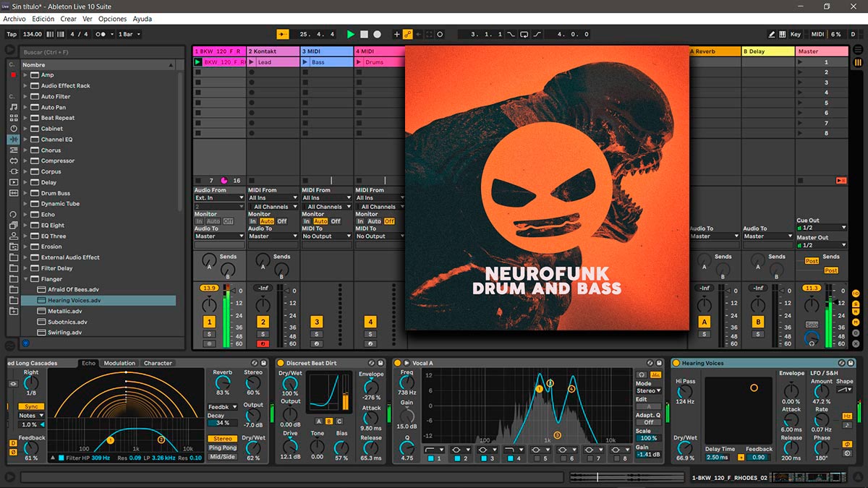The width and height of the screenshot is (868, 488).
Task: Toggle headphone Audition mode in the EQ device
Action: pyautogui.click(x=642, y=374)
